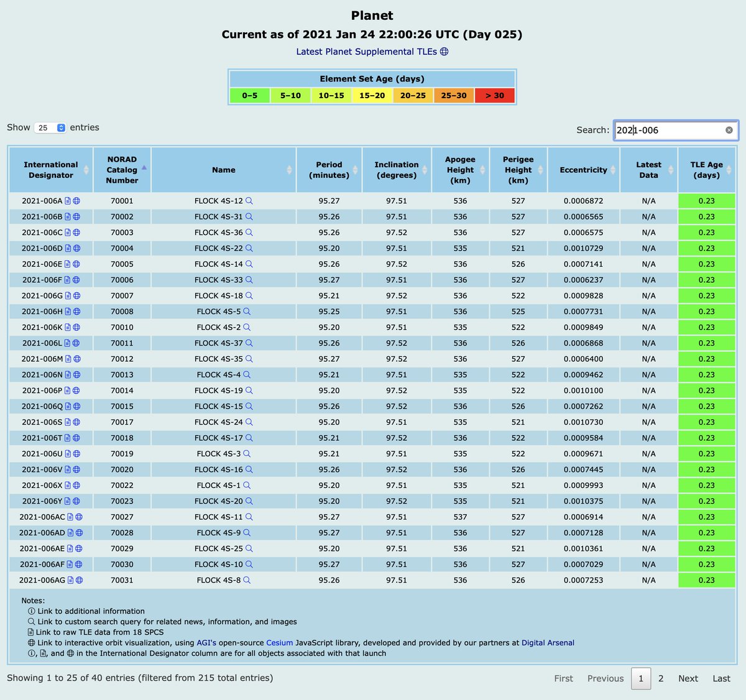The height and width of the screenshot is (700, 746).
Task: Open orbit visualization globe for 2021-006A
Action: tap(76, 201)
